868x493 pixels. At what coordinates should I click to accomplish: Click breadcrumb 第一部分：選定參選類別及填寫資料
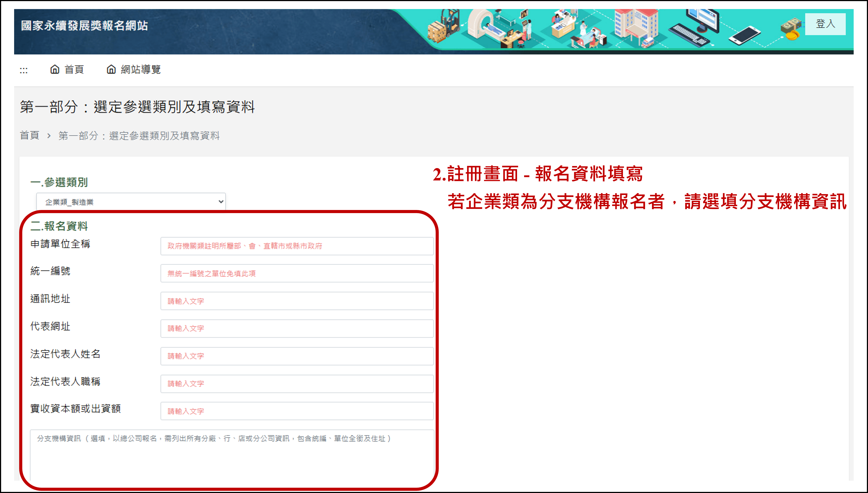tap(139, 136)
